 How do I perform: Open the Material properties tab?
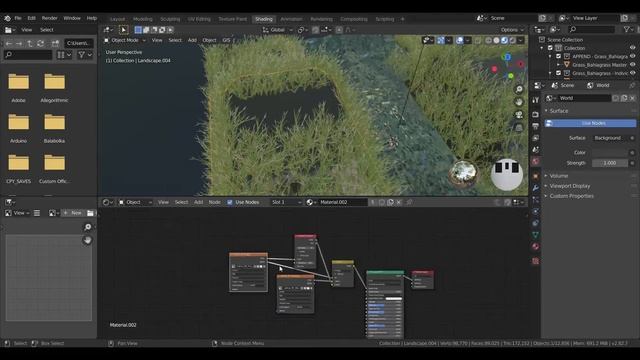tap(535, 247)
